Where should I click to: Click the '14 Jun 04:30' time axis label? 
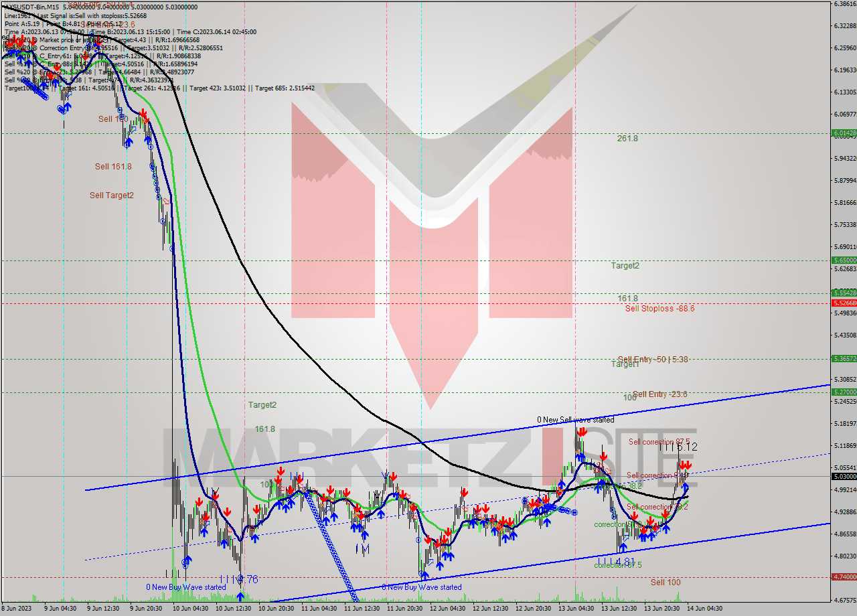coord(704,609)
